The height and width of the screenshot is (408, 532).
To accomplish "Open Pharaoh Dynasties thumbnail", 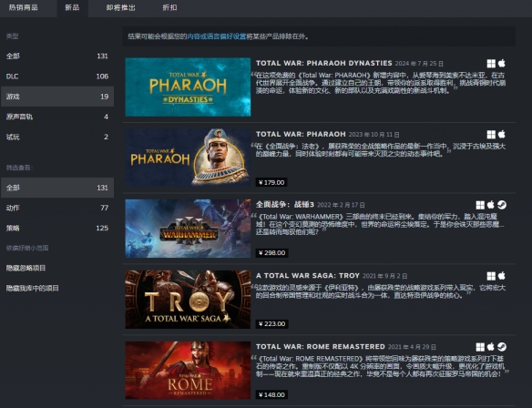I will 188,87.
